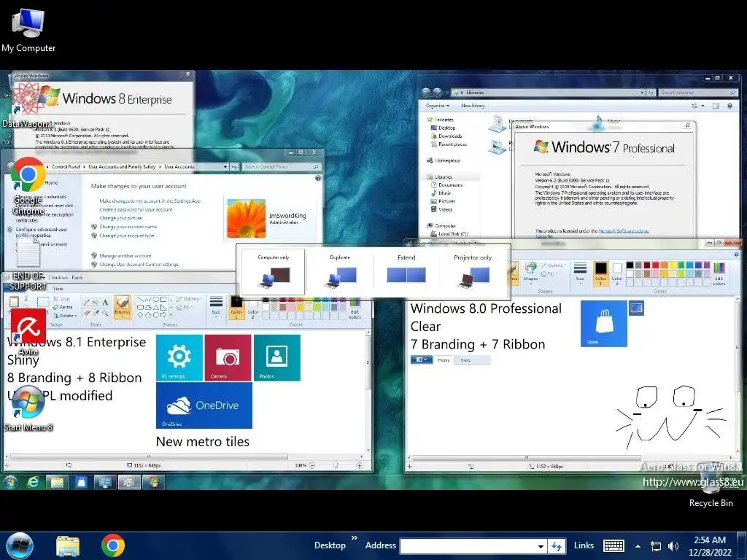Viewport: 747px width, 560px height.
Task: Click the Links toolbar label on the taskbar
Action: [584, 545]
